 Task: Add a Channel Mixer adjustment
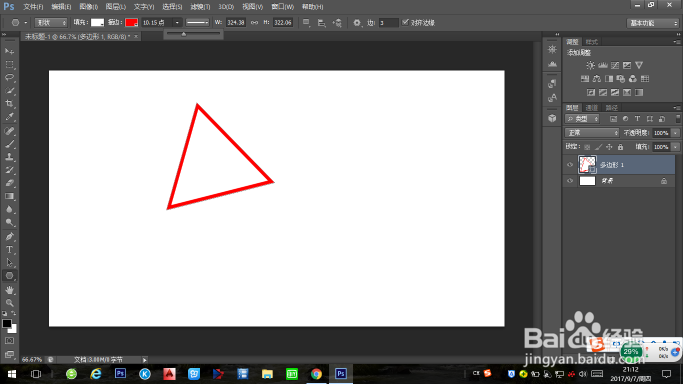tap(633, 79)
